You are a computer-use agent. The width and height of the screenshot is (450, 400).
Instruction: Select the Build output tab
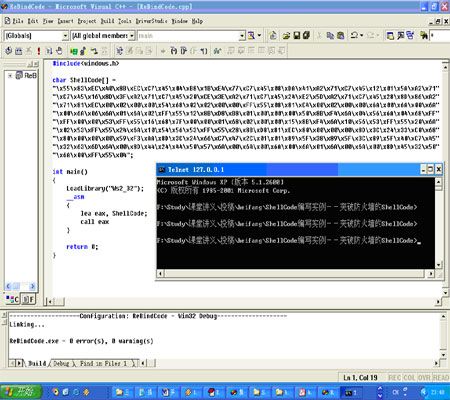[36, 363]
